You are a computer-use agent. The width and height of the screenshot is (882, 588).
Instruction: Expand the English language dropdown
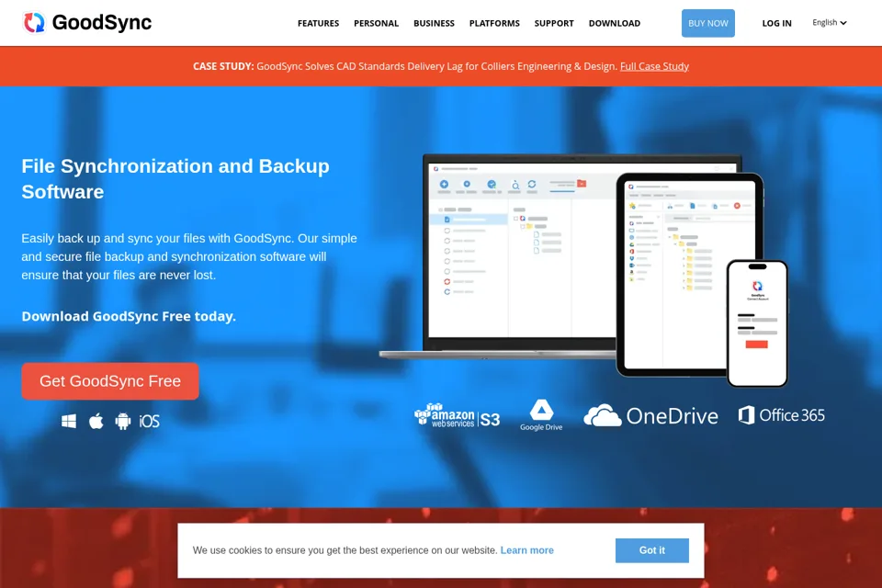[x=829, y=22]
